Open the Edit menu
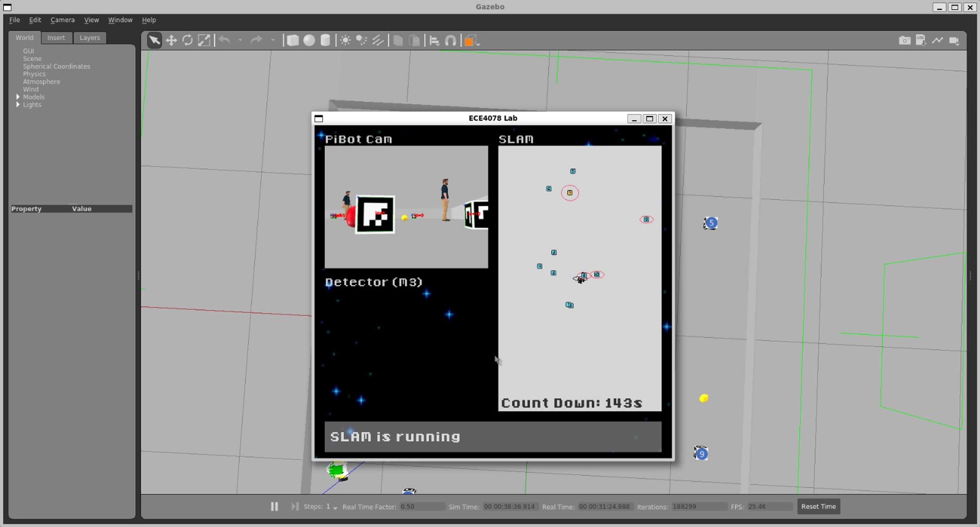 point(35,20)
